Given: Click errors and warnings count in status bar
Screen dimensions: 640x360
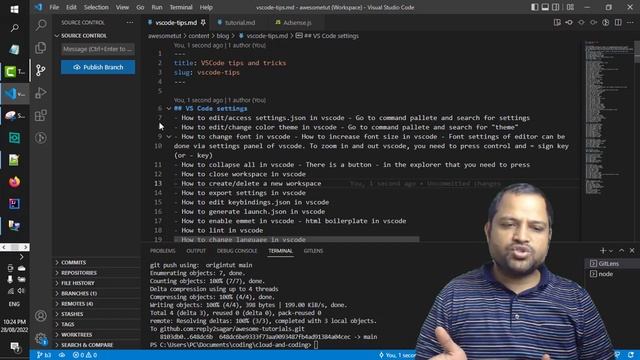Looking at the screenshot, I should 84,355.
